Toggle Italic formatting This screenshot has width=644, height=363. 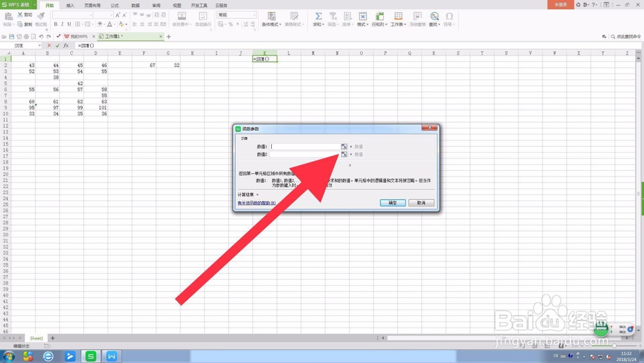[62, 25]
